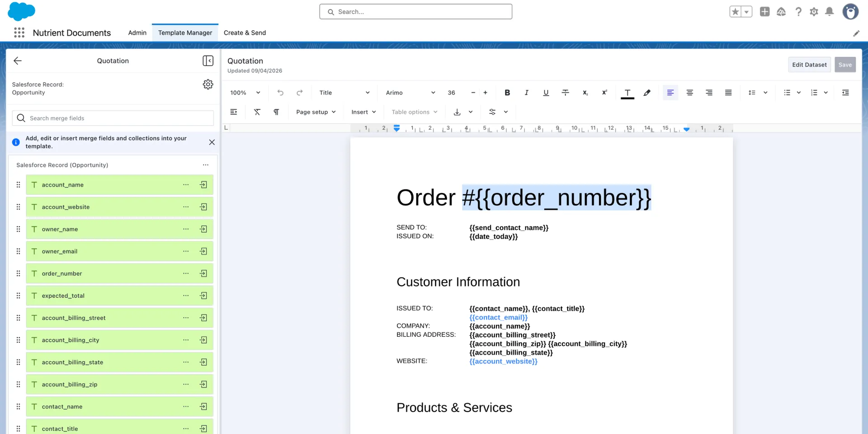The height and width of the screenshot is (434, 868).
Task: Toggle bold formatting
Action: (507, 93)
